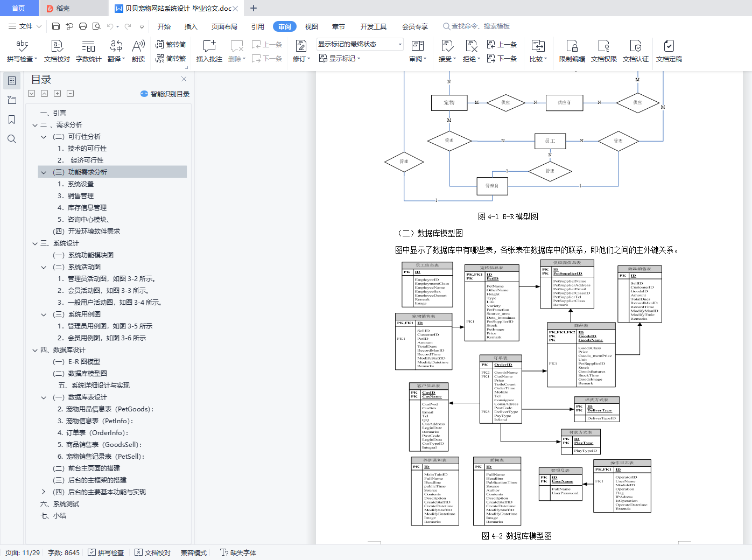Open the 审阅 review pane tool

coord(418,51)
